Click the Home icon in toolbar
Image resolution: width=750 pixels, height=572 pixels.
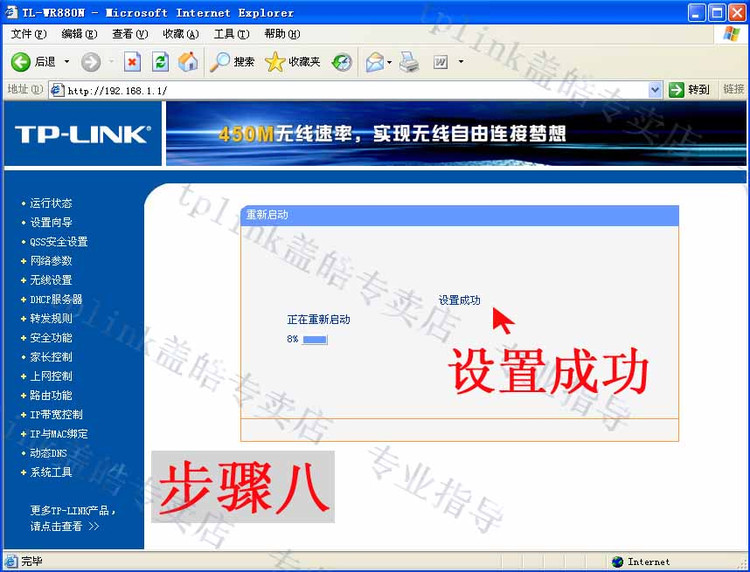point(188,62)
